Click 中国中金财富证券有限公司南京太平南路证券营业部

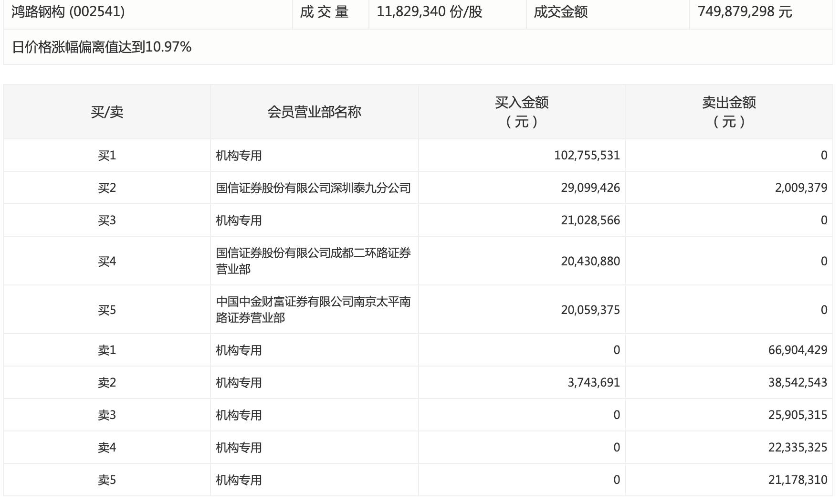tap(313, 310)
